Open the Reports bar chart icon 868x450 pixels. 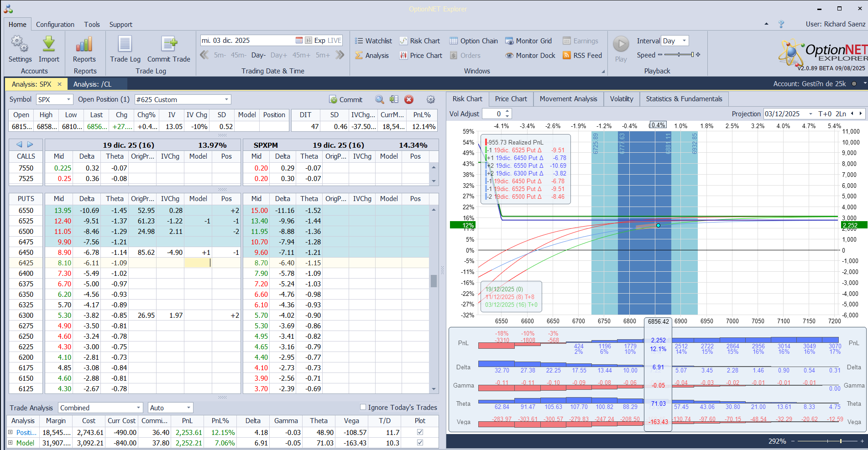click(x=84, y=44)
